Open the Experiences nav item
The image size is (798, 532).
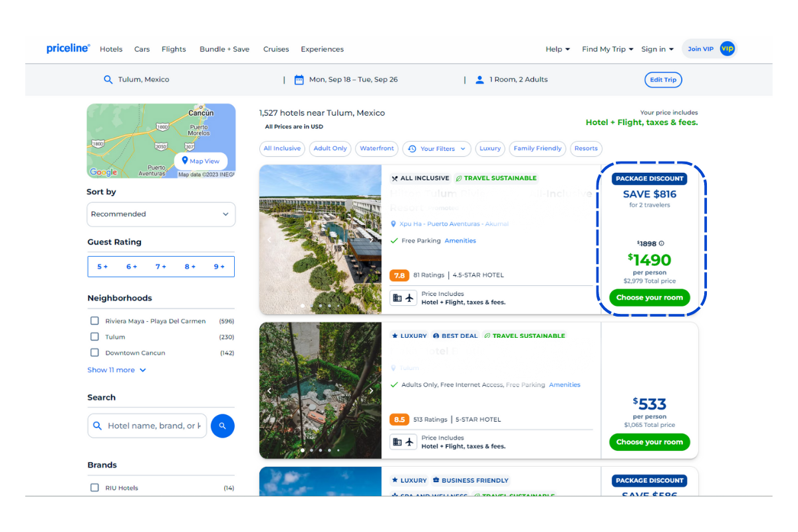[322, 49]
